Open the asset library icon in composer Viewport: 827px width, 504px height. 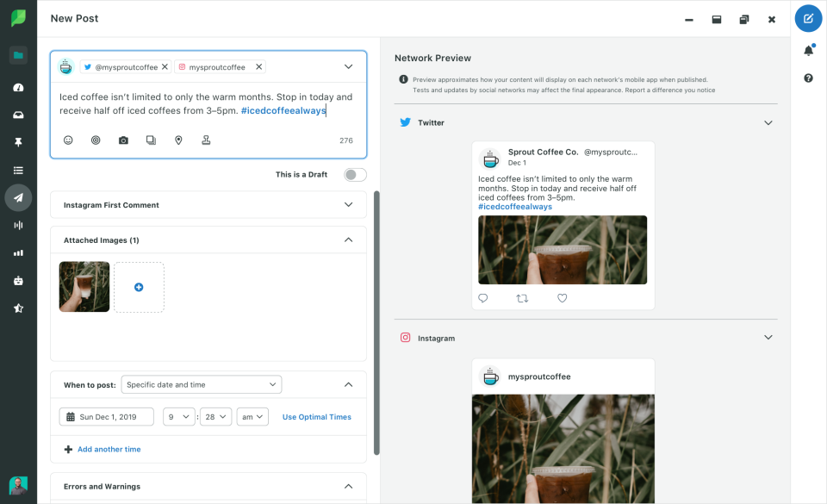pyautogui.click(x=151, y=140)
